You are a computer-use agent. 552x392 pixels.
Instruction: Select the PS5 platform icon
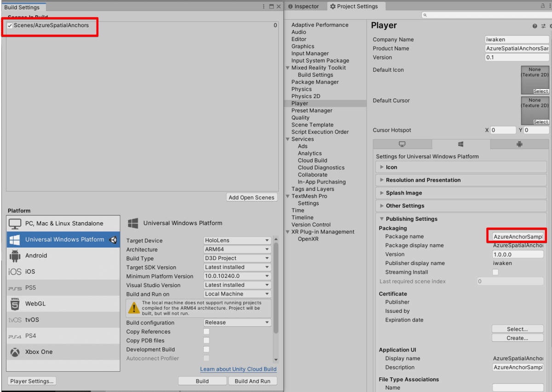(x=15, y=288)
